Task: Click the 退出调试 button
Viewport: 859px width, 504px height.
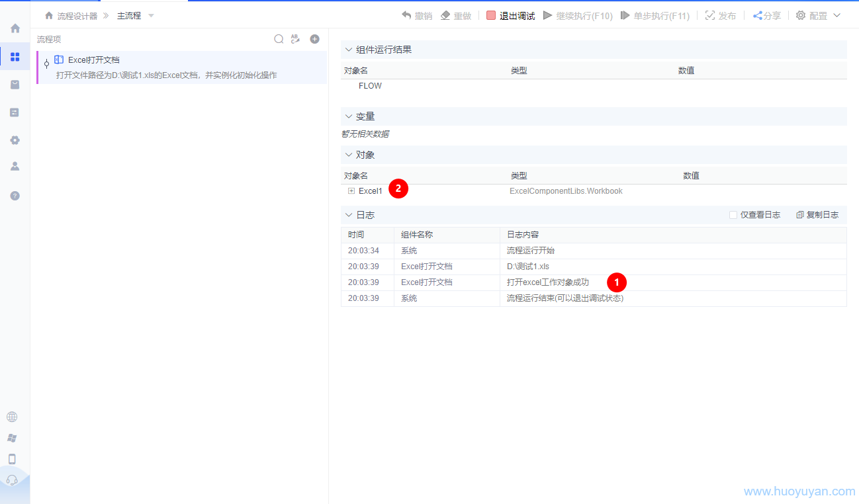Action: pyautogui.click(x=510, y=15)
